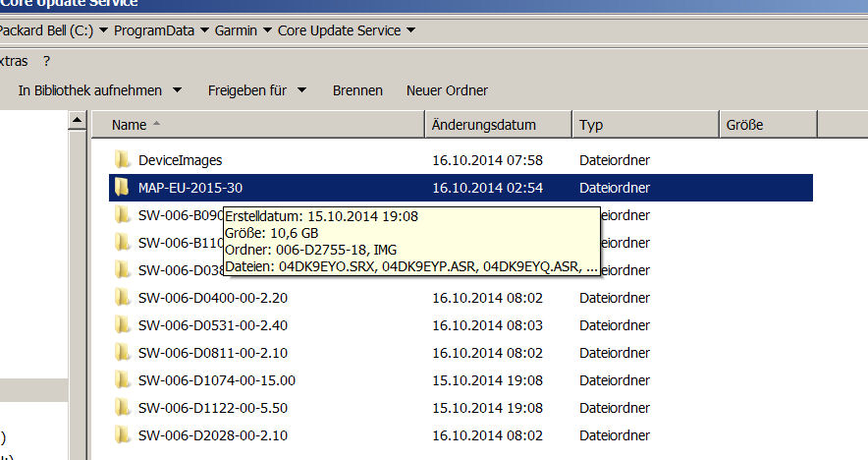Select folder SW-006-D2028-00-2.10
Image resolution: width=868 pixels, height=460 pixels.
(213, 435)
